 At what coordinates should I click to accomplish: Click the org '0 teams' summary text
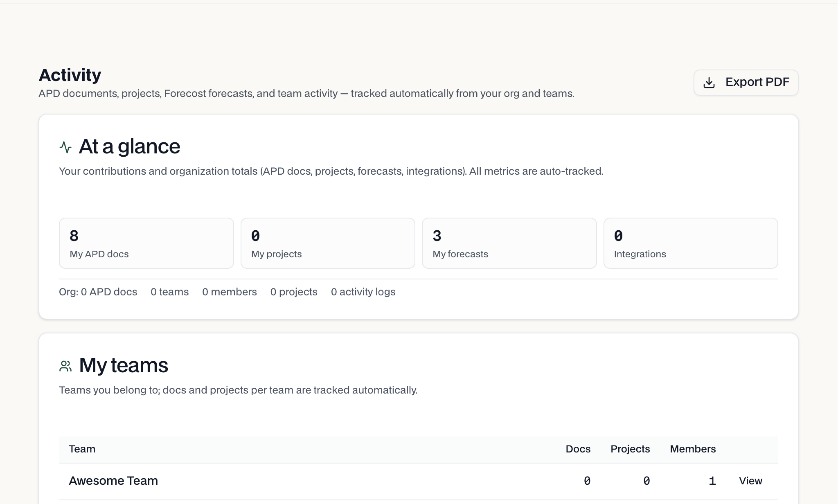click(169, 292)
